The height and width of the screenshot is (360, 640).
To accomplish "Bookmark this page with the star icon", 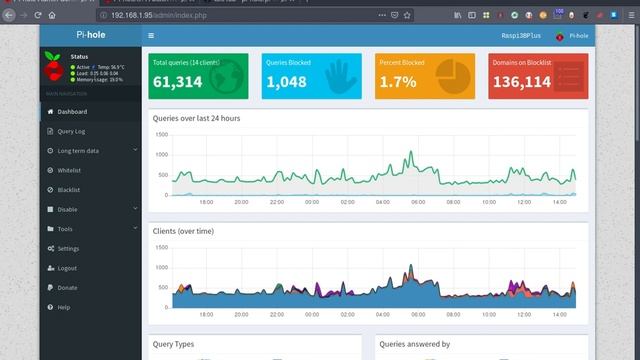I will (407, 15).
